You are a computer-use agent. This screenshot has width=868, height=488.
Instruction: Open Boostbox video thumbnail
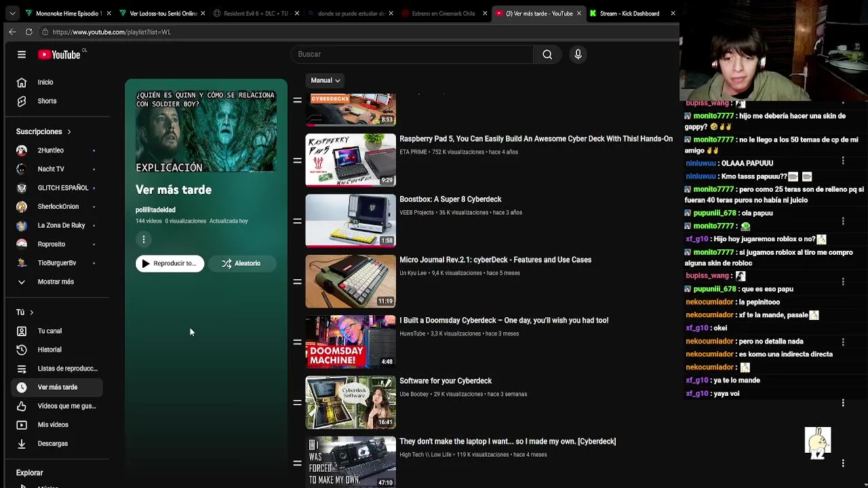click(x=351, y=221)
